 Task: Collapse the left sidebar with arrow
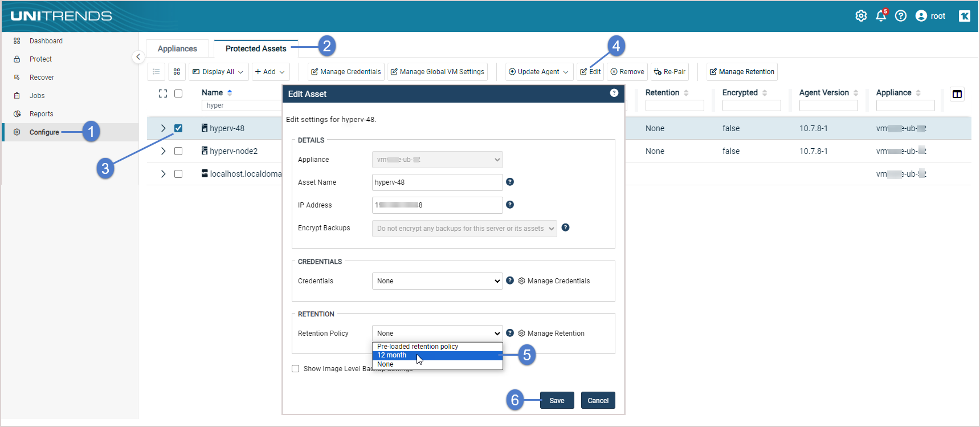[x=138, y=57]
